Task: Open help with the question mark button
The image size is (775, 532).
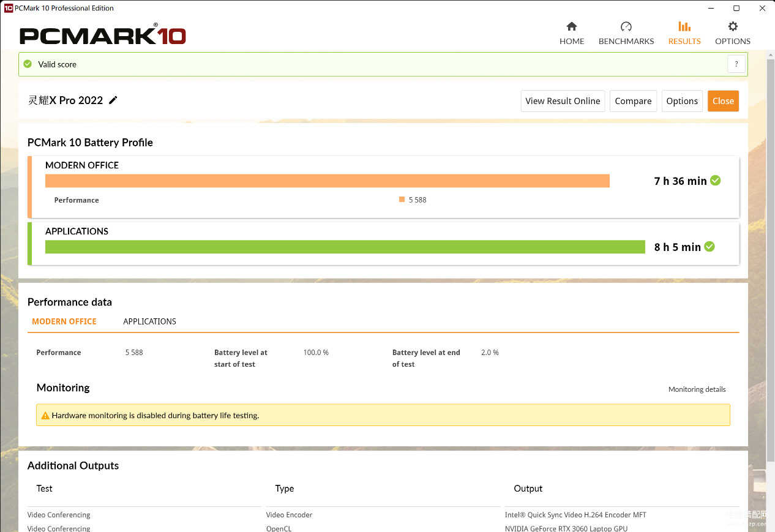Action: tap(736, 64)
